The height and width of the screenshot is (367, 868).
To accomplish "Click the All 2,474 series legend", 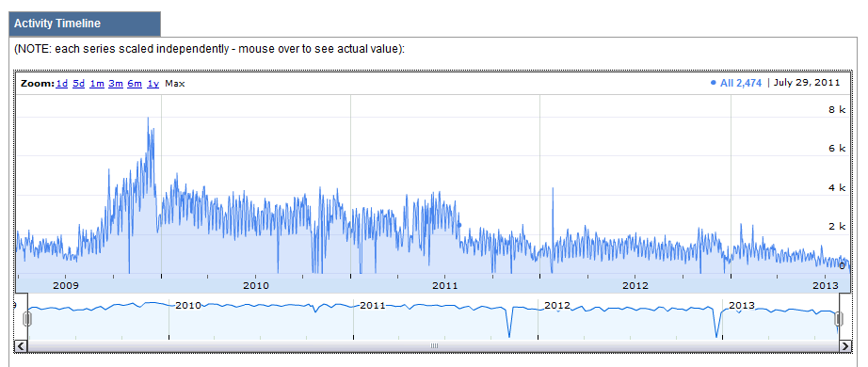I will pyautogui.click(x=735, y=83).
